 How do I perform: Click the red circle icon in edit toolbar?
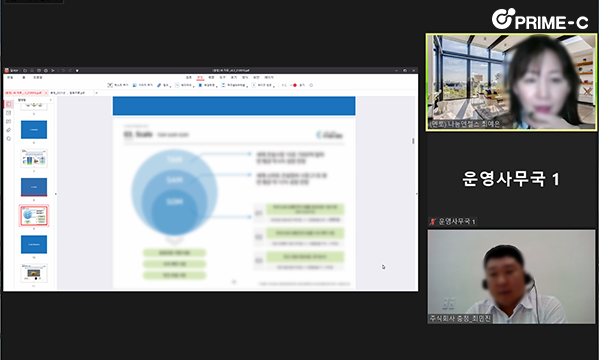(295, 85)
